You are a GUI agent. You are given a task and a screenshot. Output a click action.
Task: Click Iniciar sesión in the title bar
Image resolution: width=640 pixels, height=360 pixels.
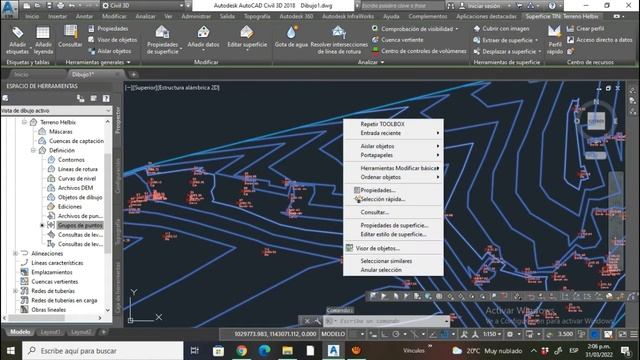(x=484, y=6)
